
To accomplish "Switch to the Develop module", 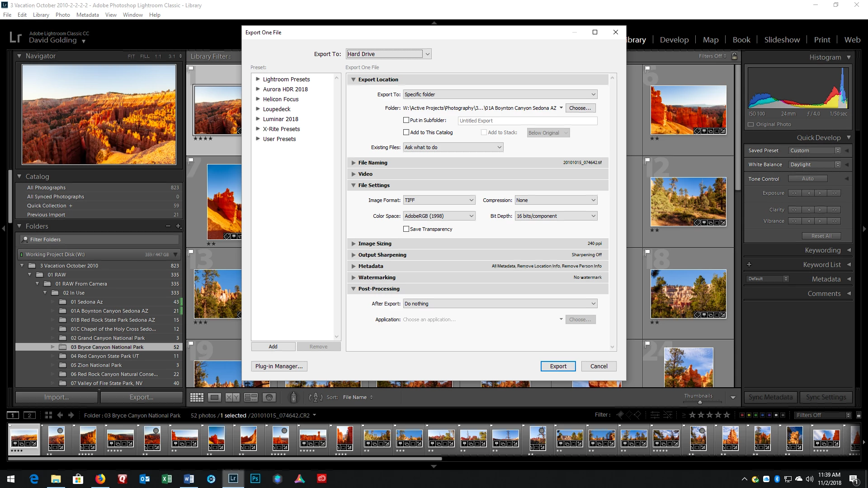I will coord(674,40).
